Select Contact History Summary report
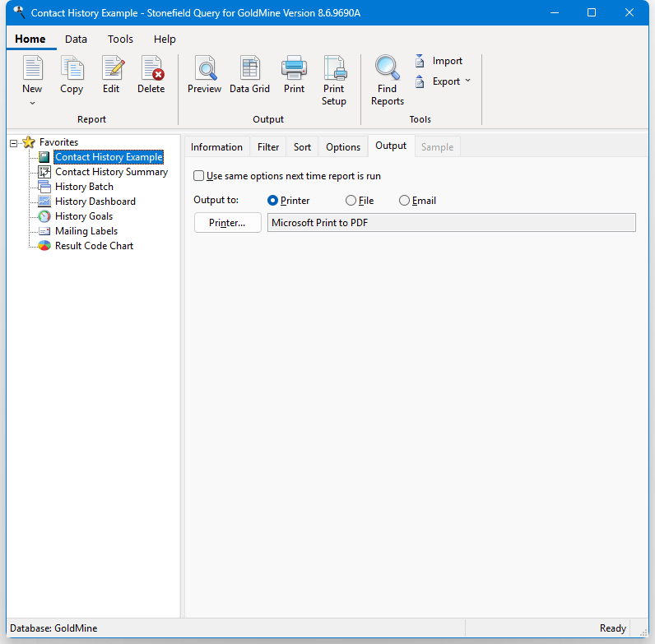This screenshot has height=644, width=655. 112,172
